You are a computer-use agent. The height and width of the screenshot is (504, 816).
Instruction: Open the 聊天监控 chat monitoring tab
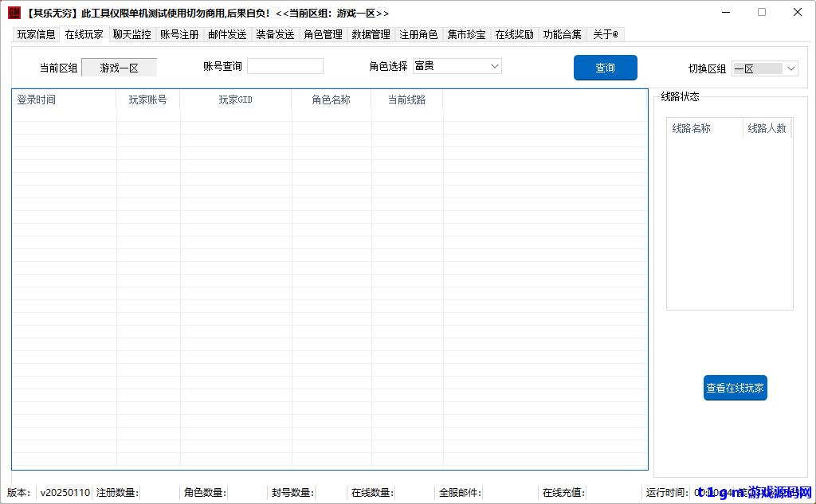coord(131,34)
